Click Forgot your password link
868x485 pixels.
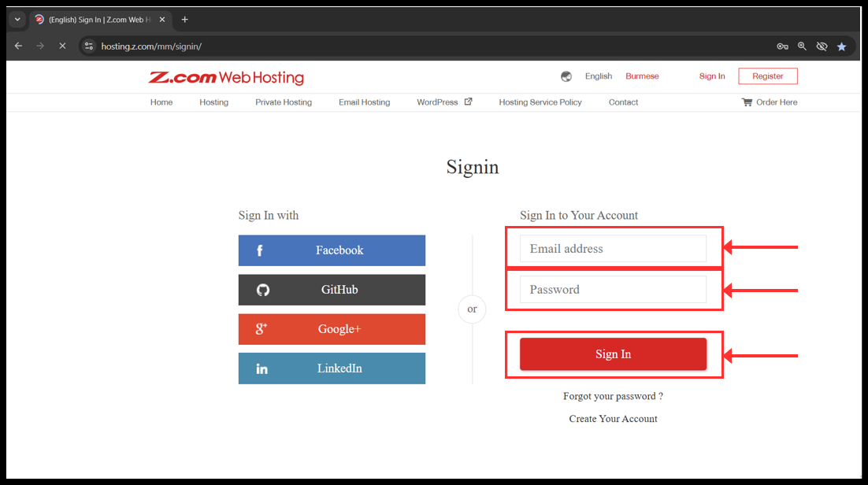coord(613,396)
